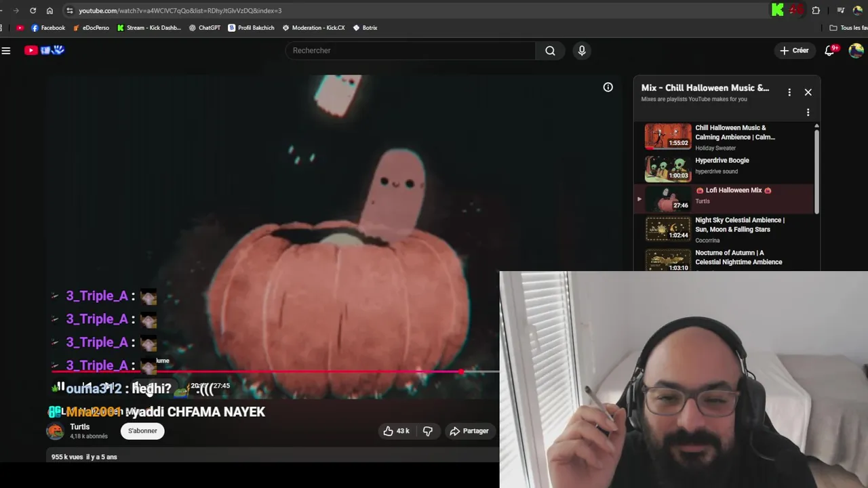Open the Moderation - Kick.CX bookmark

pyautogui.click(x=313, y=28)
